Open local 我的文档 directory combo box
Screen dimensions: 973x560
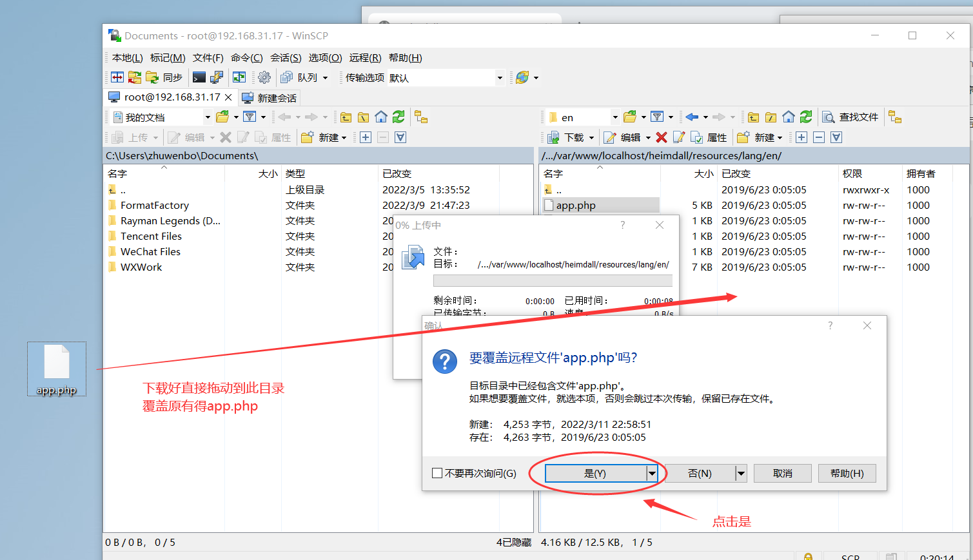162,117
